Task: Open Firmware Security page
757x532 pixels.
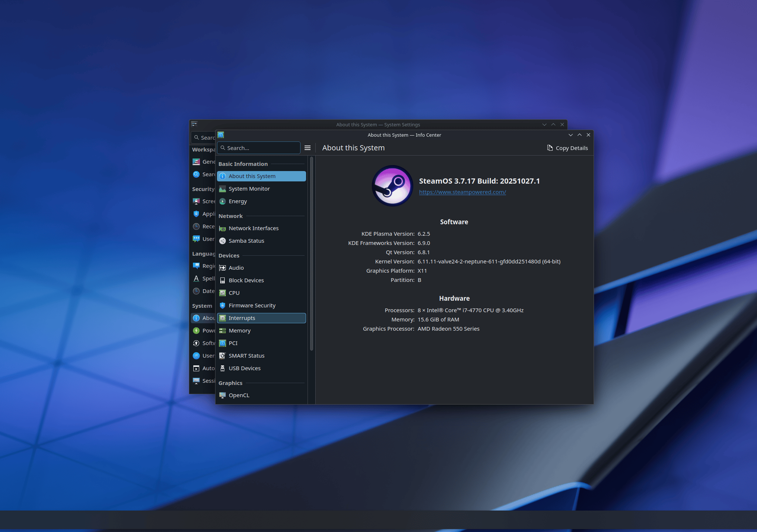Action: (261, 306)
